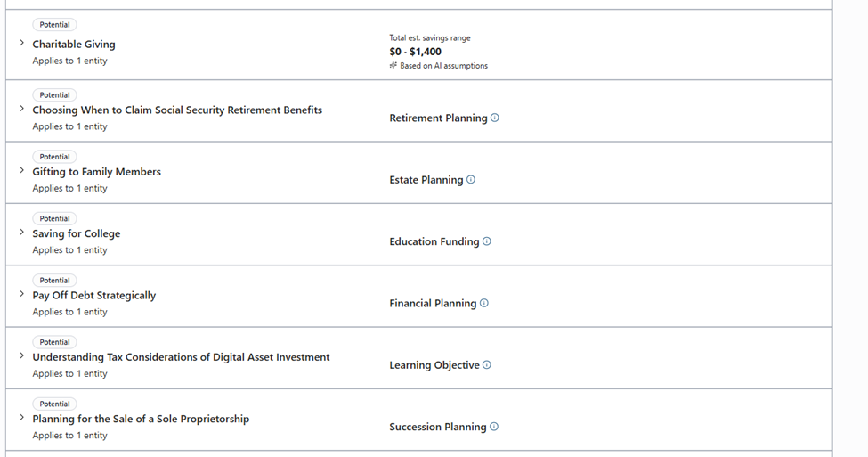Expand the Saving for College row

(22, 233)
